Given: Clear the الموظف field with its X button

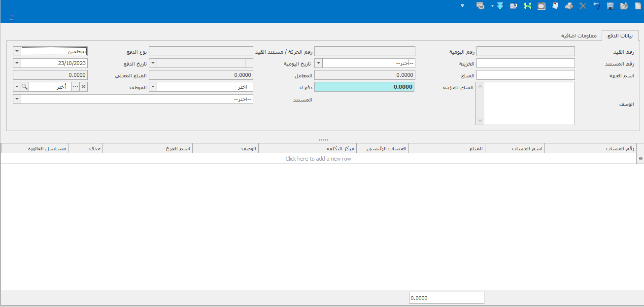Looking at the screenshot, I should [83, 87].
